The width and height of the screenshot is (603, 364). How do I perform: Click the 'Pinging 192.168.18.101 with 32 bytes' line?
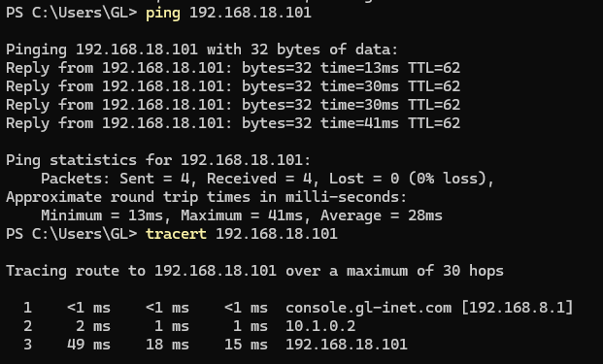202,50
